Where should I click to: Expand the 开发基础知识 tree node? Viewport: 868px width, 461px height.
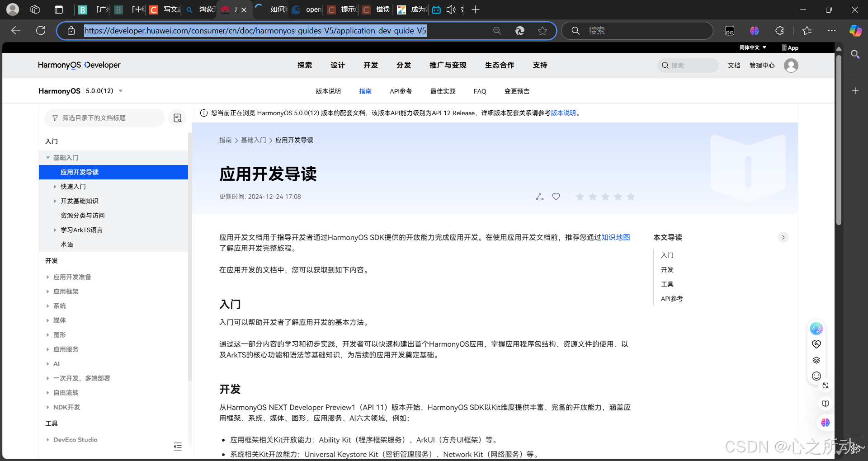[x=55, y=201]
